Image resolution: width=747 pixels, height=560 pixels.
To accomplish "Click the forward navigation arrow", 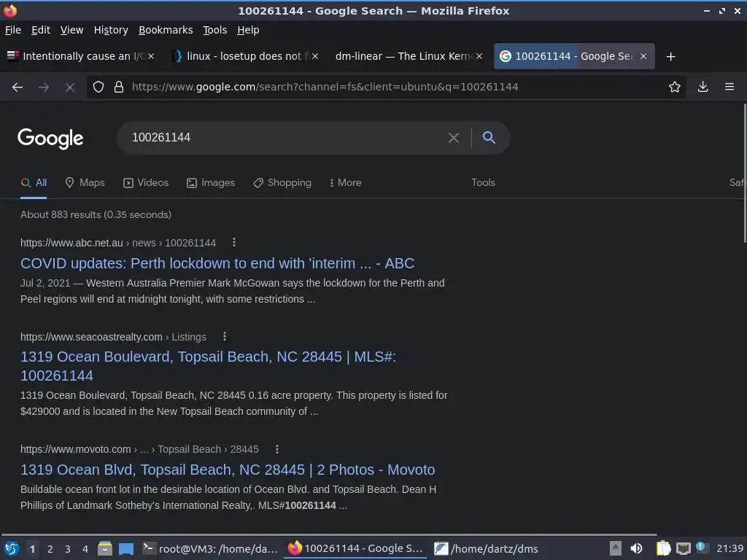I will coord(44,87).
